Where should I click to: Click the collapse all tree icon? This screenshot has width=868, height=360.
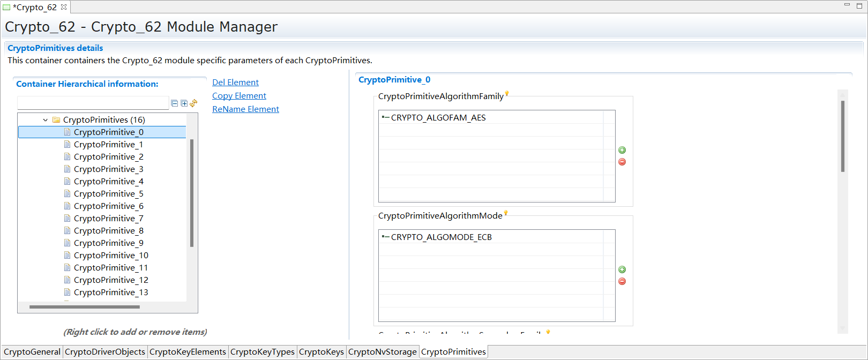174,103
